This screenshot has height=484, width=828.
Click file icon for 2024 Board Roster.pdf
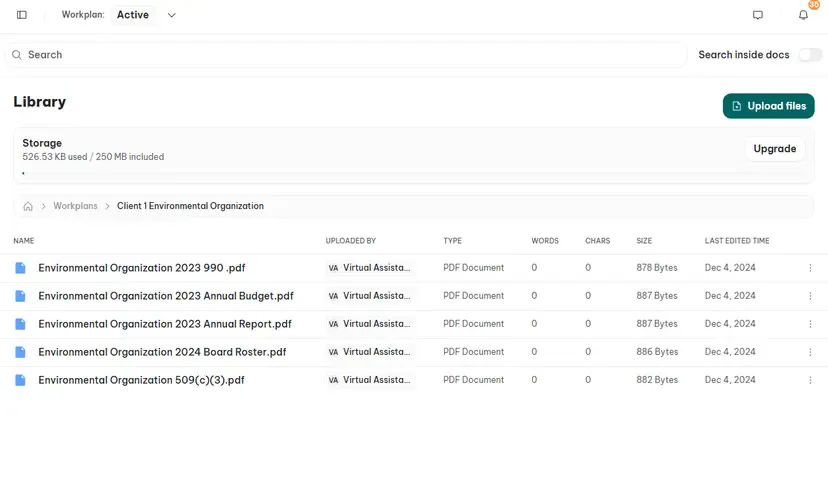point(20,352)
